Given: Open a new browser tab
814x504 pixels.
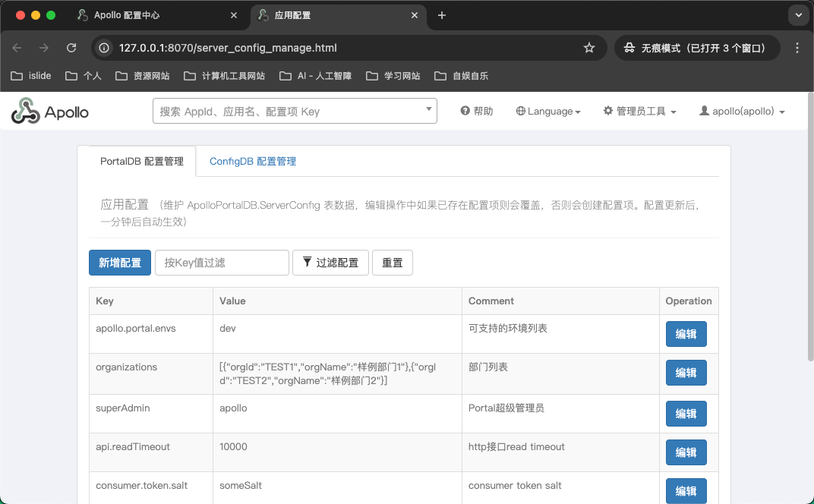Looking at the screenshot, I should tap(442, 15).
